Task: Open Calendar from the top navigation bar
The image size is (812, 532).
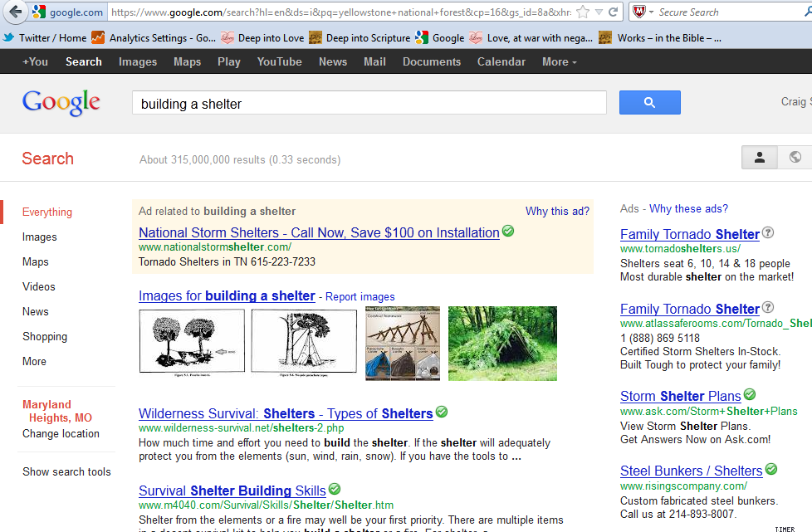Action: (x=501, y=61)
